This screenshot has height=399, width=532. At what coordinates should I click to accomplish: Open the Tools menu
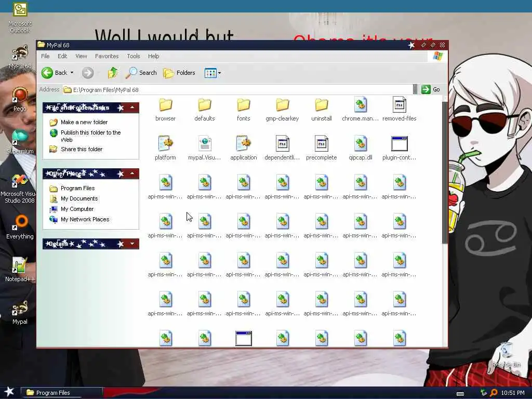click(134, 56)
